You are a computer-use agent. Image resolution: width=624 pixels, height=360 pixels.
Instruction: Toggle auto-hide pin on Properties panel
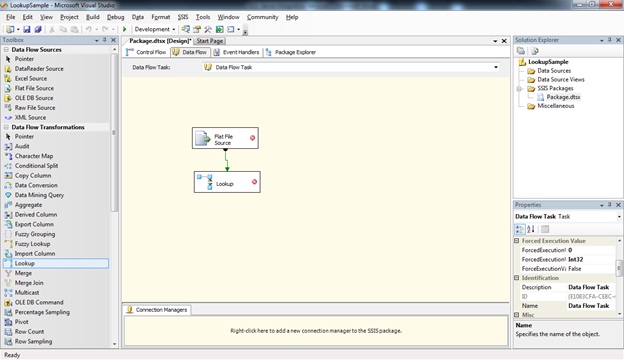click(610, 205)
